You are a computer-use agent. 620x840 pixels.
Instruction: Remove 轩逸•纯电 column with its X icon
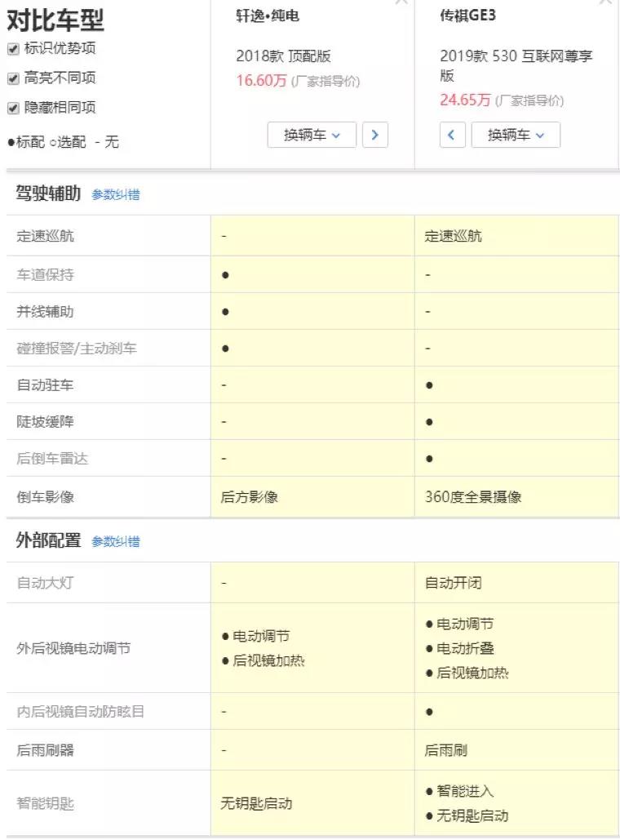(401, 2)
